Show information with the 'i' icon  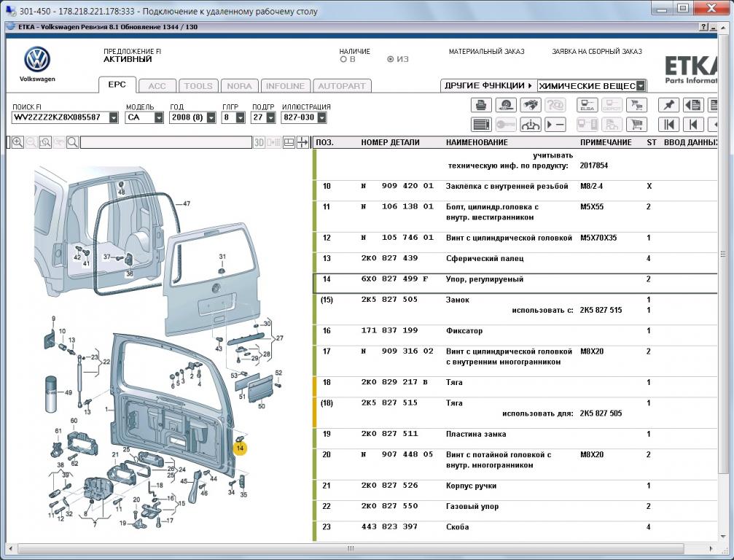pos(530,125)
